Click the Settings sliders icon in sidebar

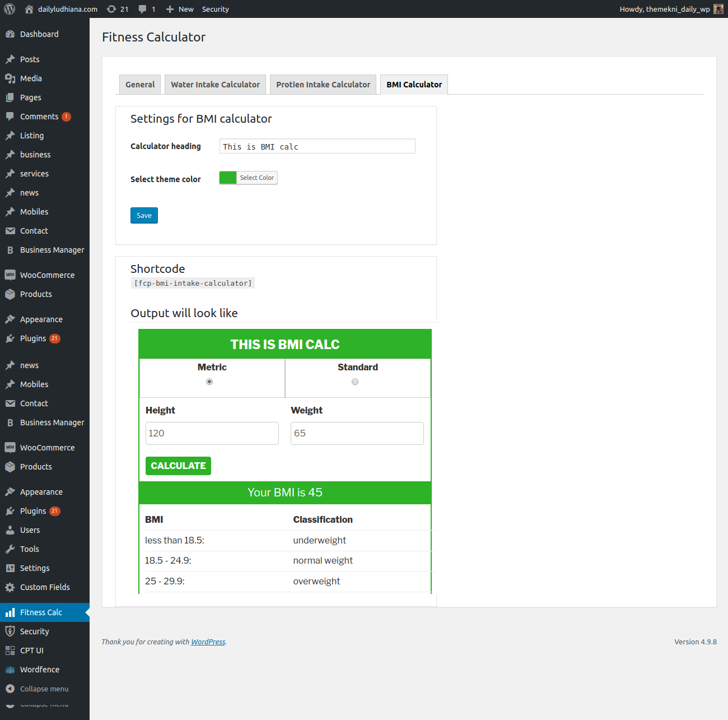point(10,568)
